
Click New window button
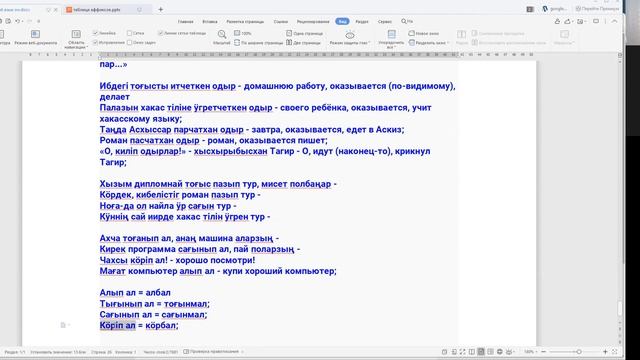point(424,33)
